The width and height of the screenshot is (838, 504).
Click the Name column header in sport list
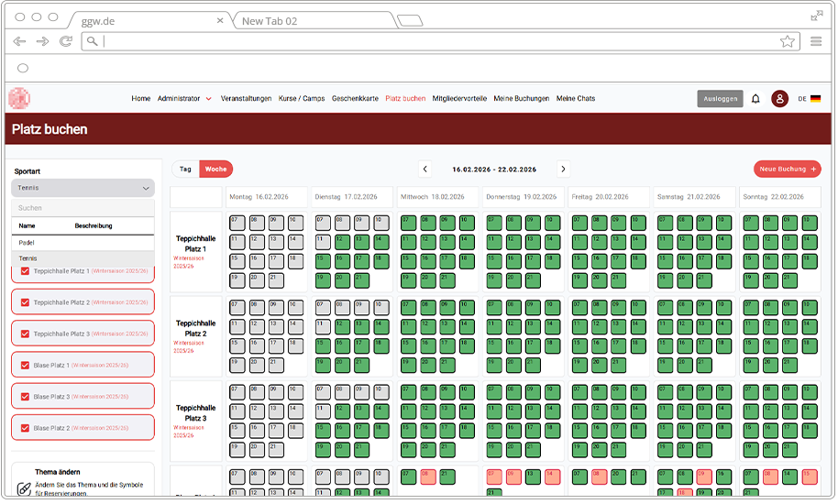tap(27, 225)
